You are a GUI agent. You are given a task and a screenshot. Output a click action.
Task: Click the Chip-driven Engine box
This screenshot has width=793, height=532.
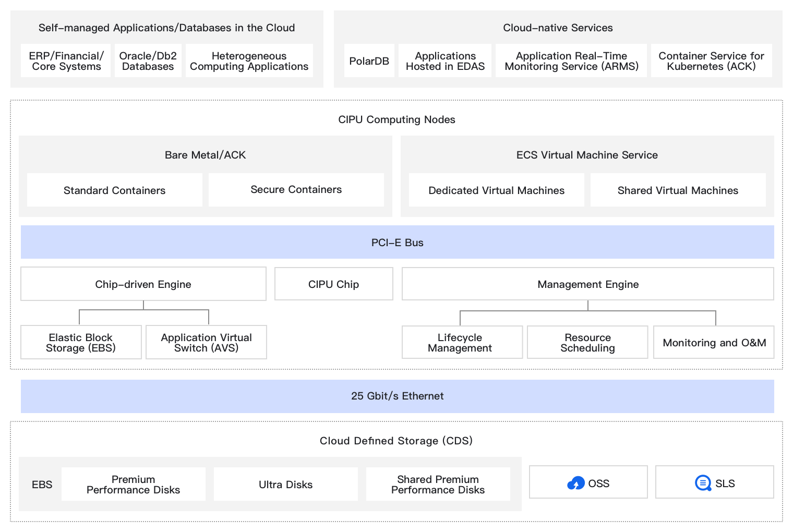click(x=143, y=284)
